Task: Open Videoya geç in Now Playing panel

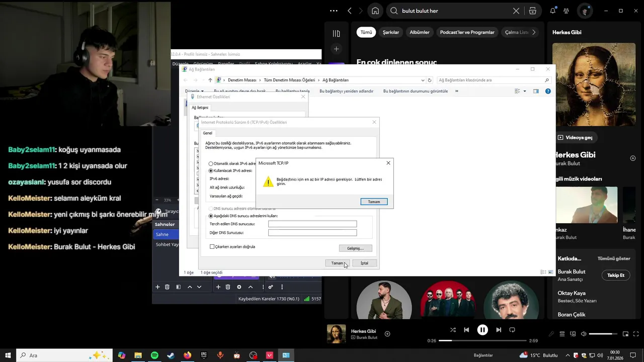Action: pyautogui.click(x=575, y=137)
